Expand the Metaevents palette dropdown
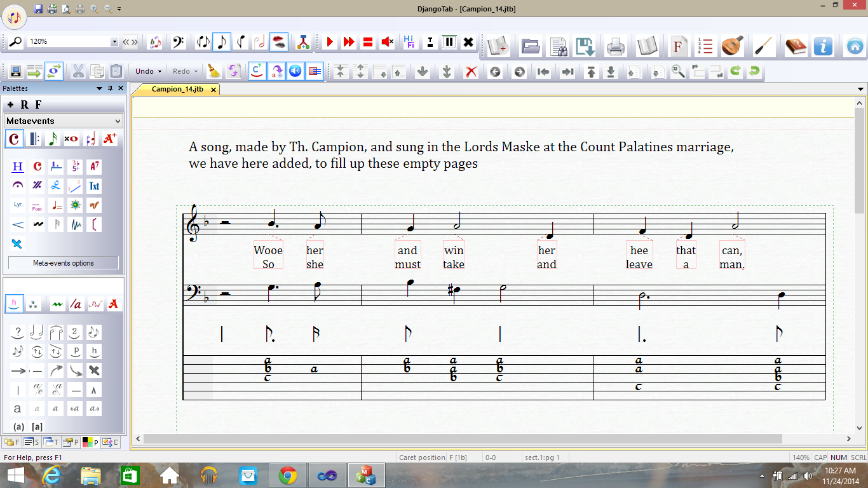The image size is (868, 488). (118, 121)
